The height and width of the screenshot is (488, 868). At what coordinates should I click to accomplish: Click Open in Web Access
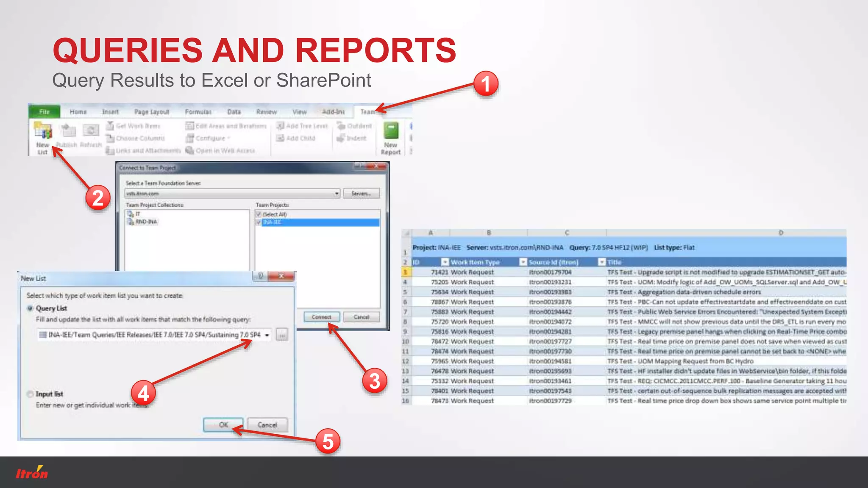(x=220, y=150)
